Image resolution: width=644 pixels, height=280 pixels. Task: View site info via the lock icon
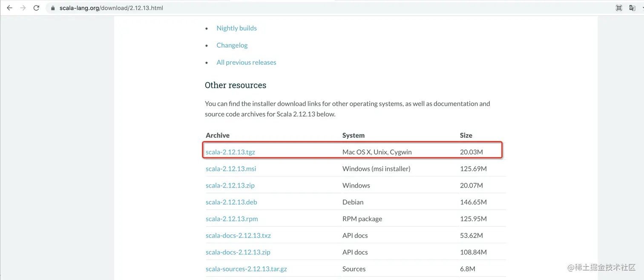53,8
